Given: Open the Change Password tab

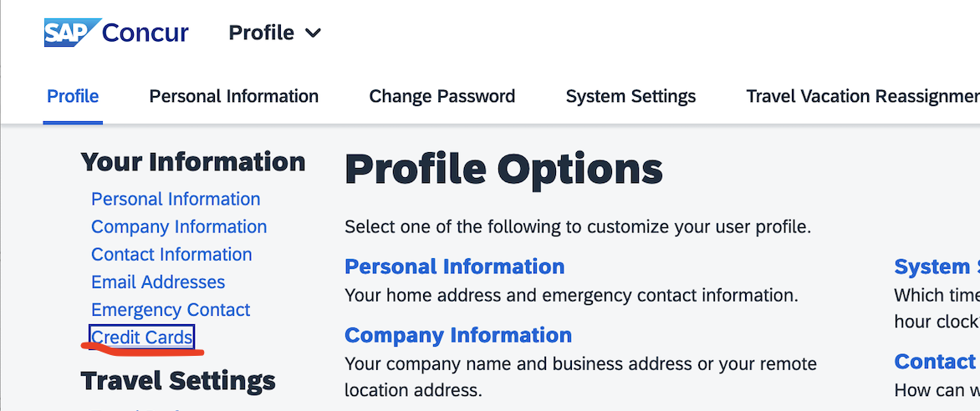Looking at the screenshot, I should pyautogui.click(x=442, y=96).
